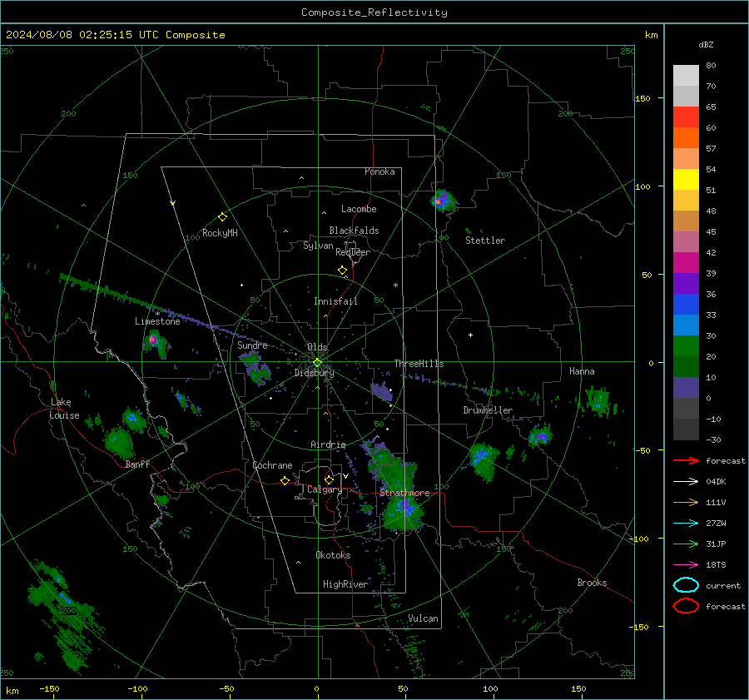This screenshot has width=749, height=700.
Task: Click the 04DK legend text
Action: [716, 482]
